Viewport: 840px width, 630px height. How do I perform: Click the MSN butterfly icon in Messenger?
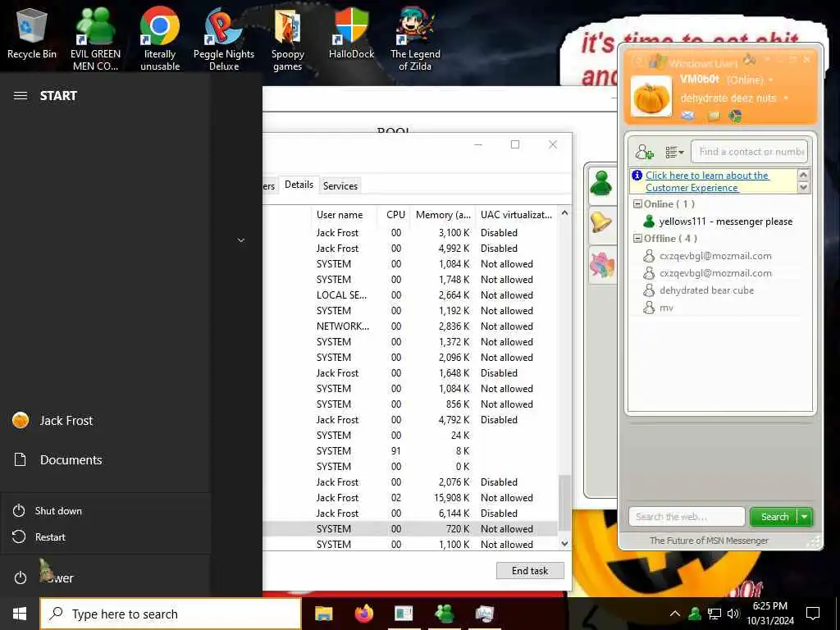click(x=735, y=116)
